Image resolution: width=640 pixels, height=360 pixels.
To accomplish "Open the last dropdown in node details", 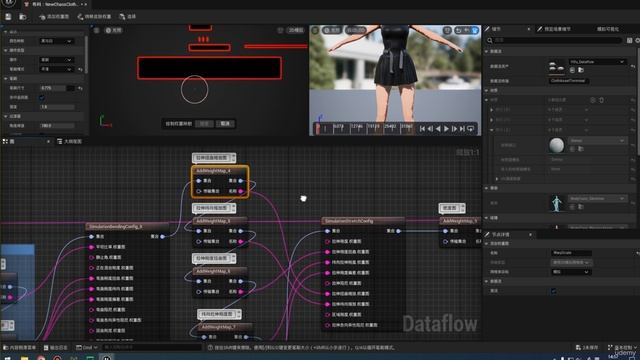I will pyautogui.click(x=571, y=272).
